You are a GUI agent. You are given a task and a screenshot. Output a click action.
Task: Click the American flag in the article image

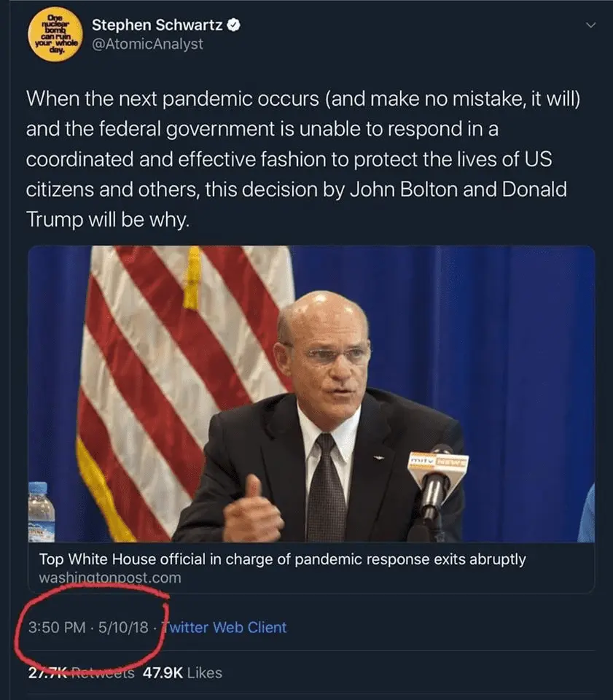(x=182, y=365)
